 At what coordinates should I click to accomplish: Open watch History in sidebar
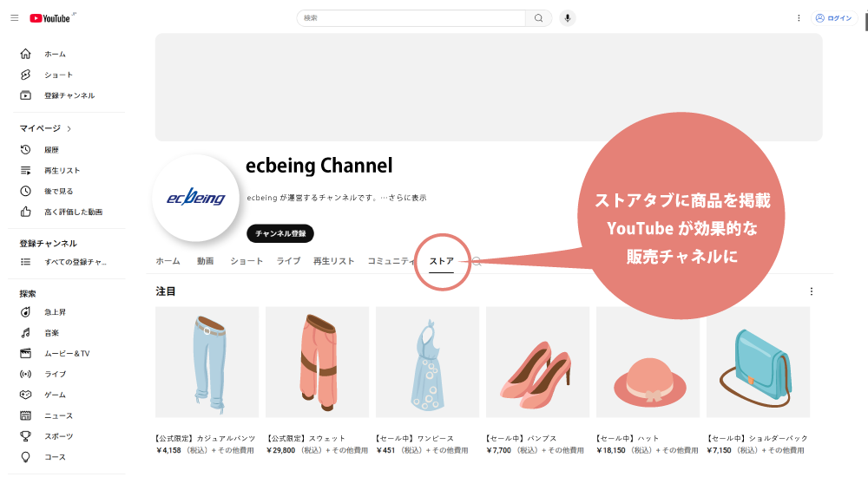click(51, 150)
